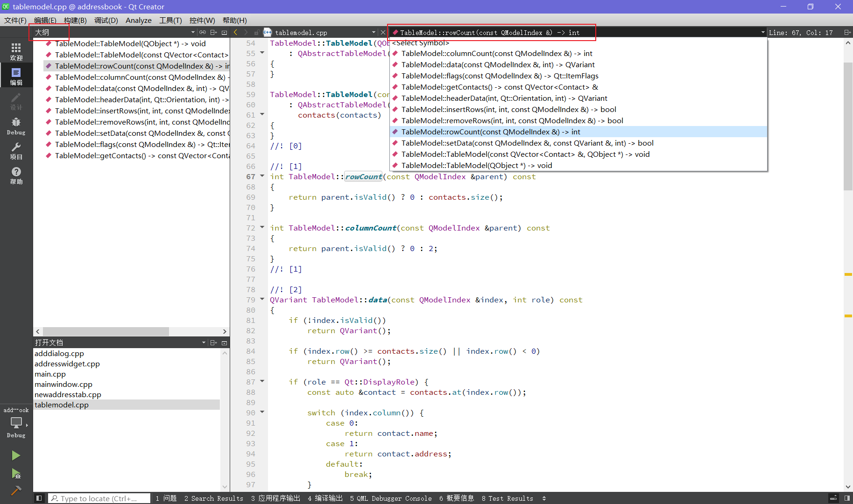Open the Help mode icon
853x504 pixels.
pyautogui.click(x=16, y=175)
